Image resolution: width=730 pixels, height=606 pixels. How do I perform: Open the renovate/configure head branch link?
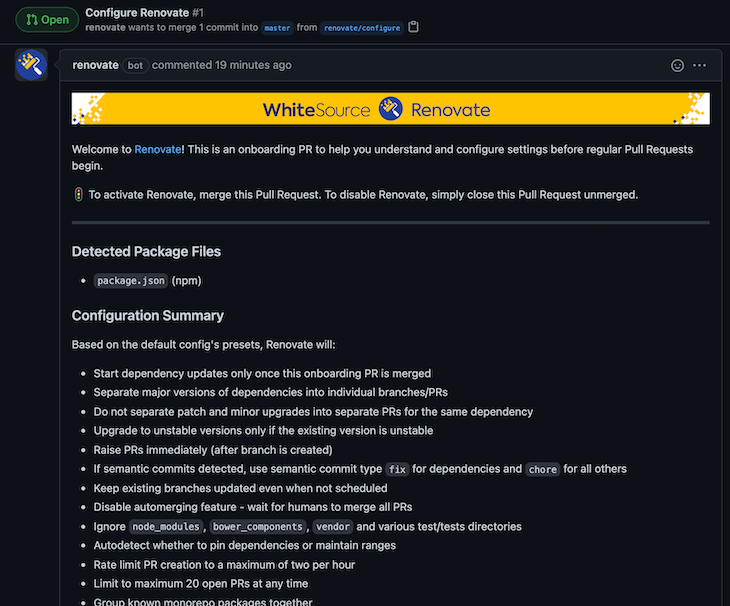362,28
